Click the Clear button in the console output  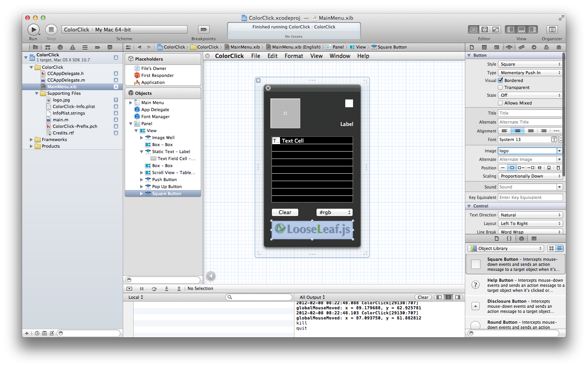tap(423, 297)
